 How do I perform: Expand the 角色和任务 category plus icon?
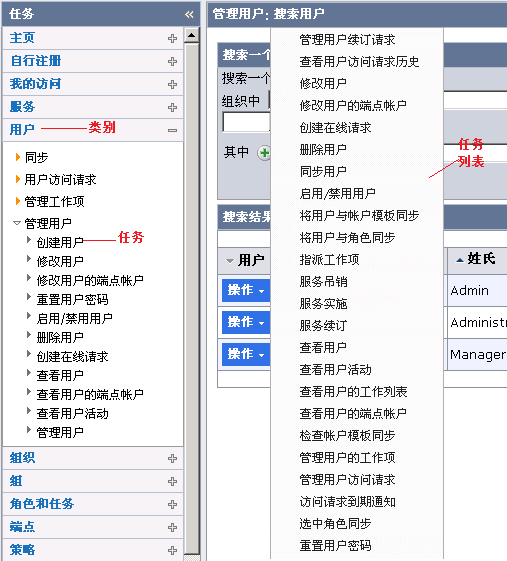coord(172,504)
